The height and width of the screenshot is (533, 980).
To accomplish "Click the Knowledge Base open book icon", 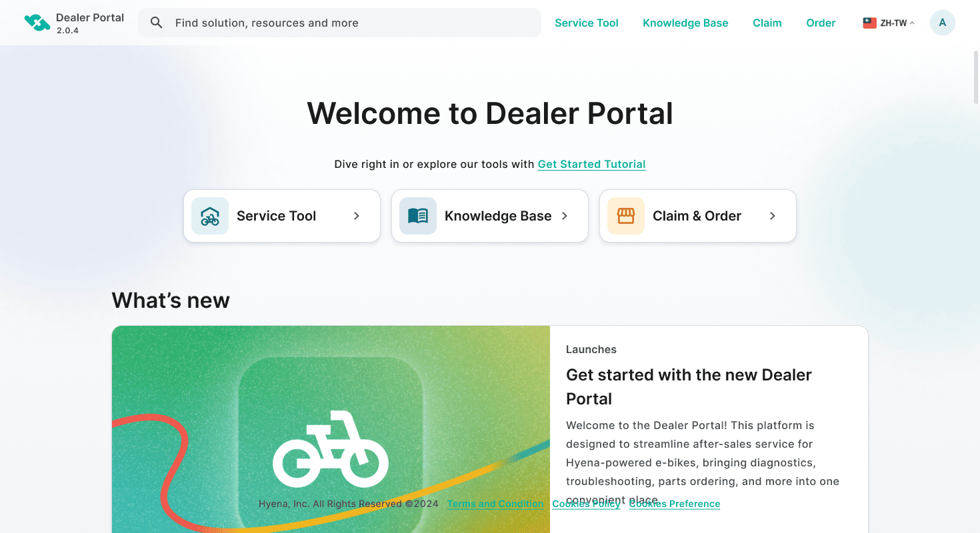I will [x=418, y=216].
